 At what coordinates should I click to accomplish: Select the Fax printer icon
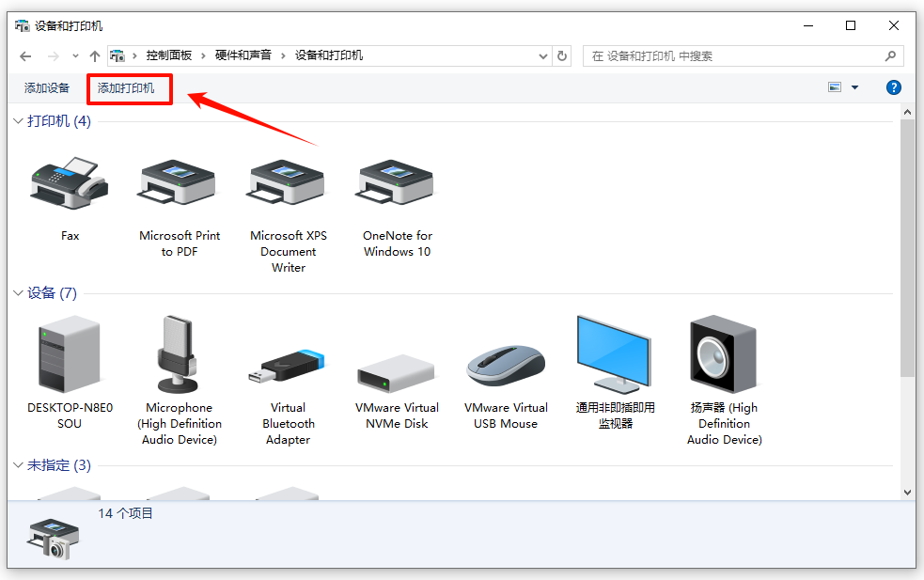point(70,184)
